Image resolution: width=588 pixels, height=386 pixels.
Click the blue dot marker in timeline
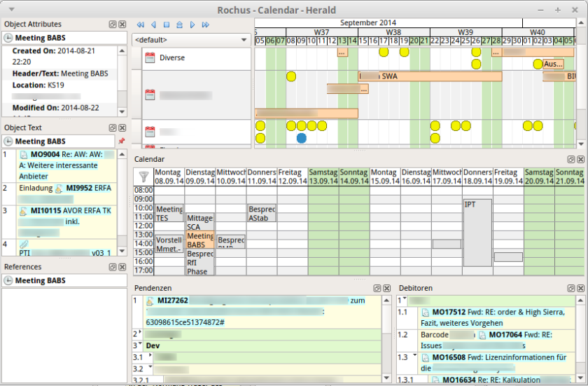pos(302,139)
